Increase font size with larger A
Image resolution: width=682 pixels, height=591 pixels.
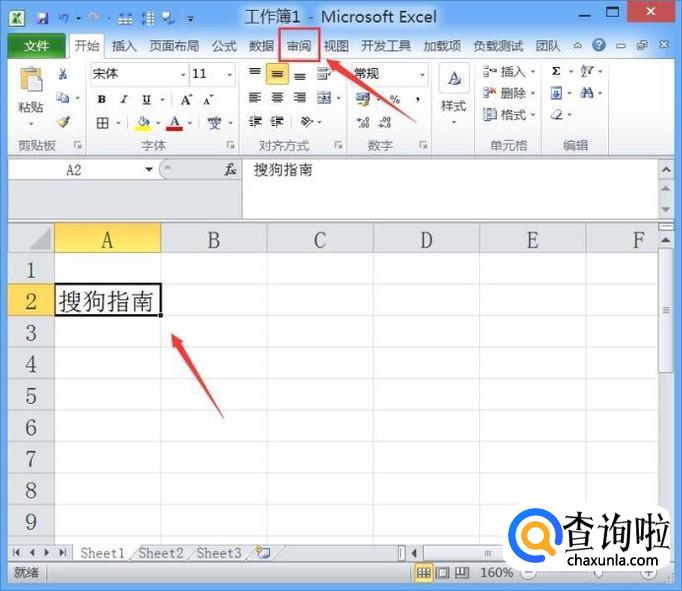pyautogui.click(x=186, y=100)
